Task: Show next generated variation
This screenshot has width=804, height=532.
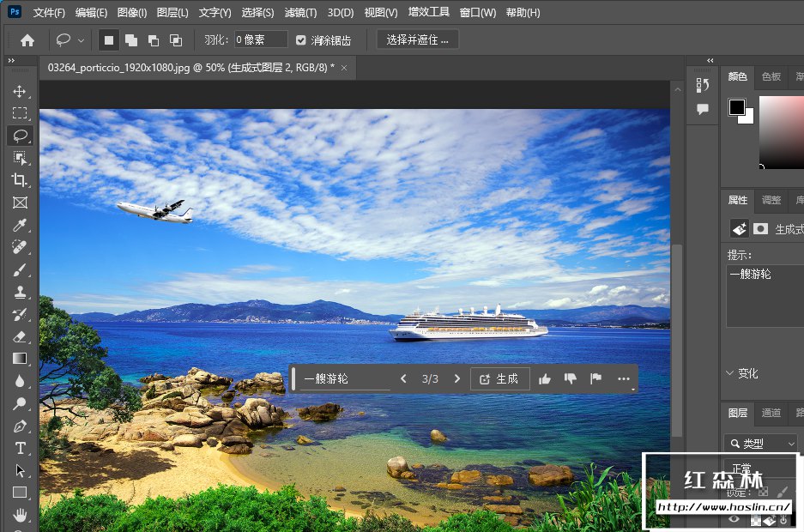Action: pos(456,378)
